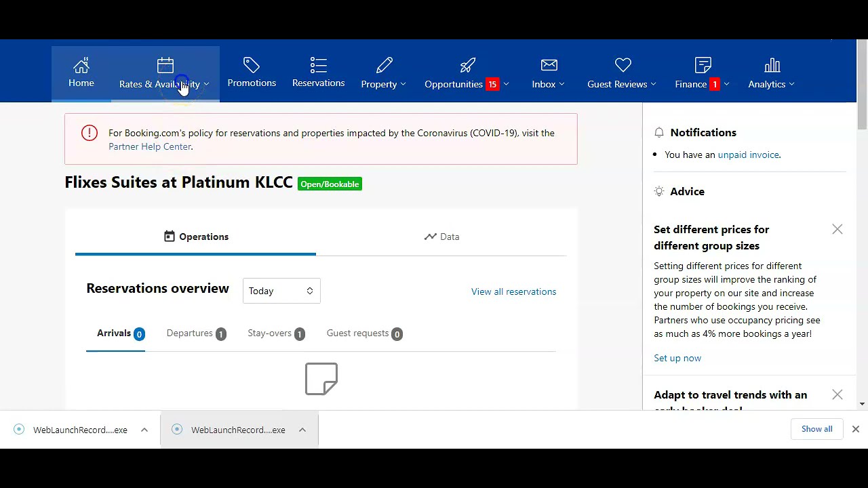Click Show all downloads button
The image size is (868, 488).
pos(817,429)
